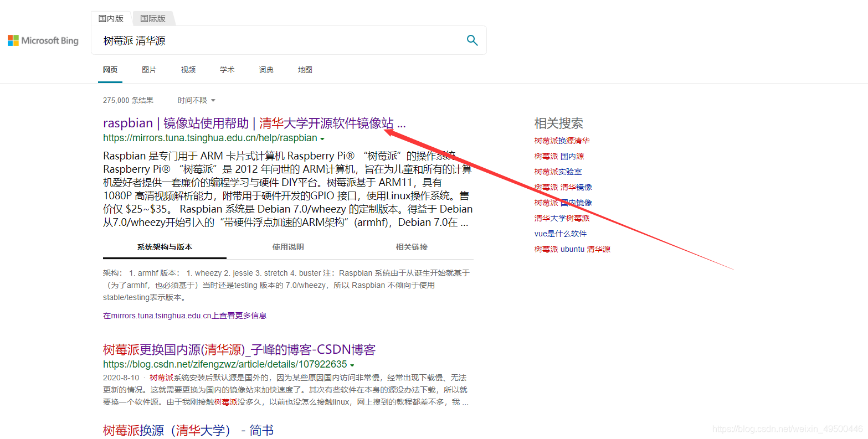Image resolution: width=868 pixels, height=439 pixels.
Task: Click related search 树莓派实验室
Action: (558, 172)
